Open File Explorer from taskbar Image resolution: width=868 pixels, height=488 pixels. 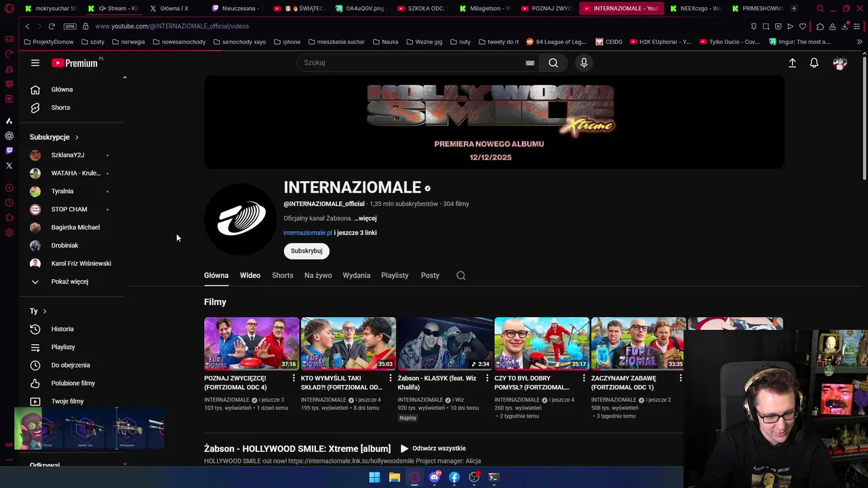[x=394, y=478]
